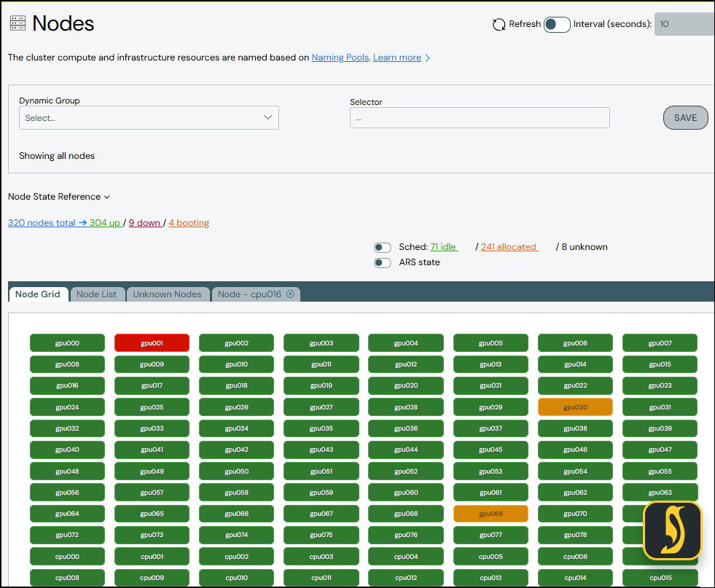Open node gpu024
This screenshot has width=715, height=588.
pyautogui.click(x=68, y=407)
